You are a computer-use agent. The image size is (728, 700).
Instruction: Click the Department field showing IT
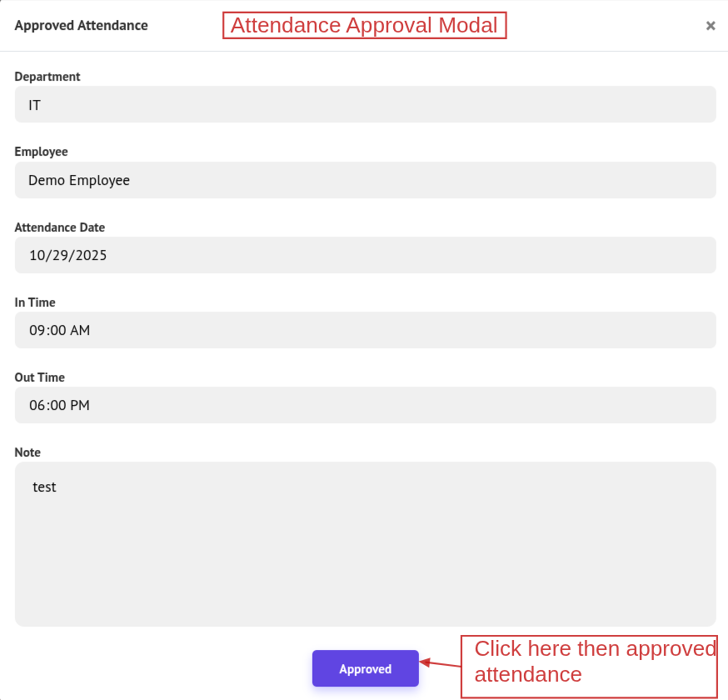[x=365, y=105]
